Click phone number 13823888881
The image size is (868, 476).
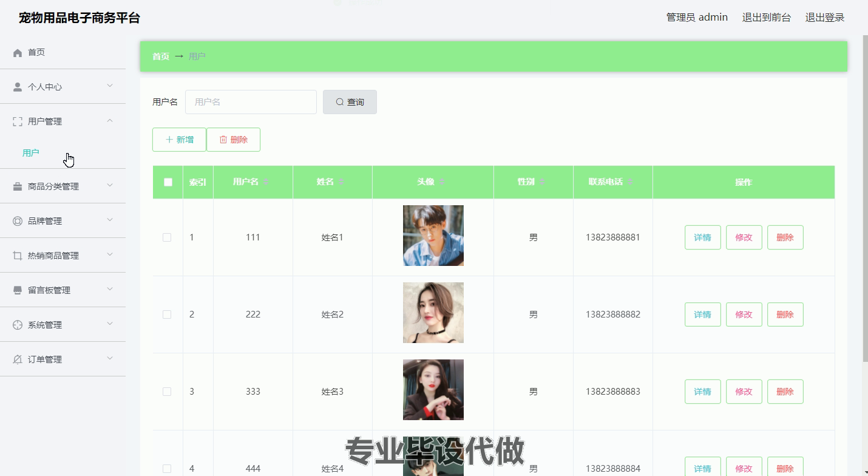pyautogui.click(x=613, y=237)
